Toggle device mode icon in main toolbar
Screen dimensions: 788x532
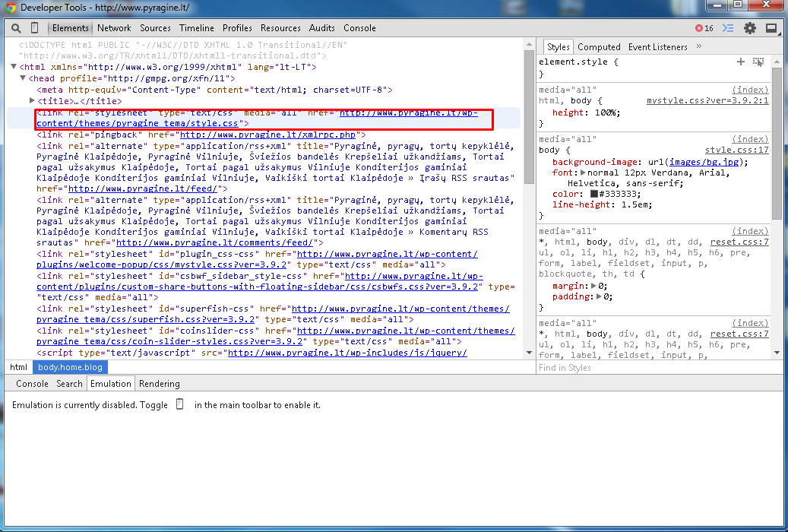pos(35,27)
